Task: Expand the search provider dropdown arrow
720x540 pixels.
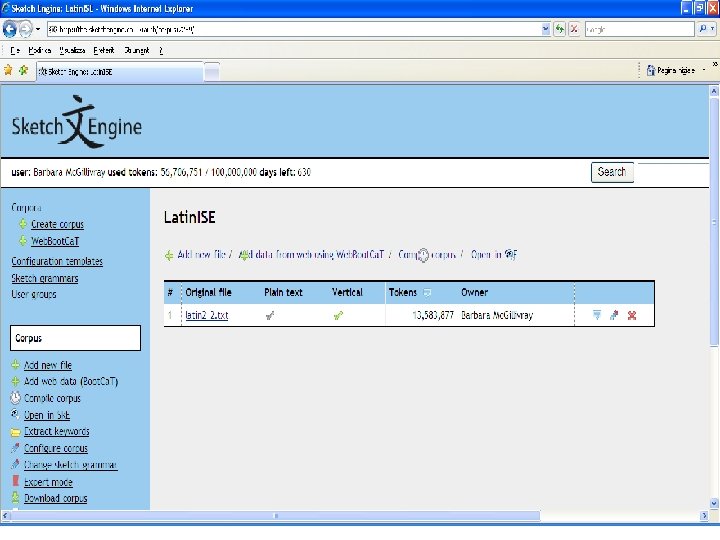Action: coord(713,29)
